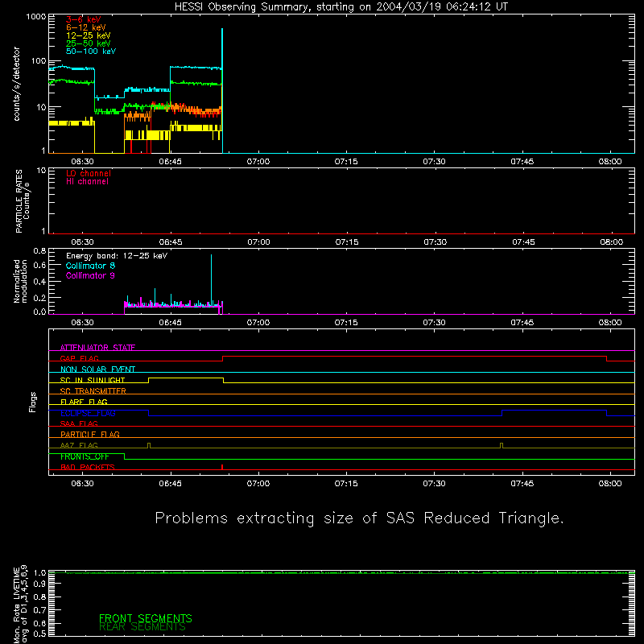The height and width of the screenshot is (644, 644).
Task: Click the FLARE_FLAG label
Action: tap(84, 402)
